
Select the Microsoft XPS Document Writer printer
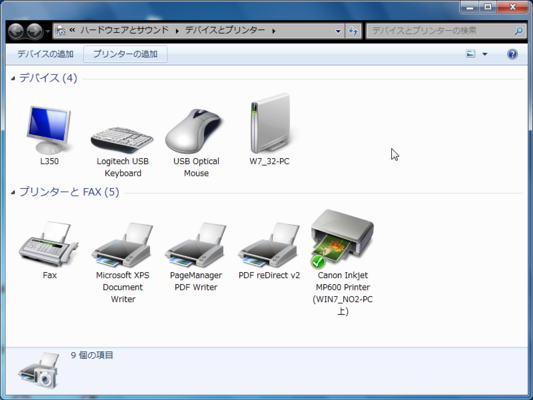122,245
